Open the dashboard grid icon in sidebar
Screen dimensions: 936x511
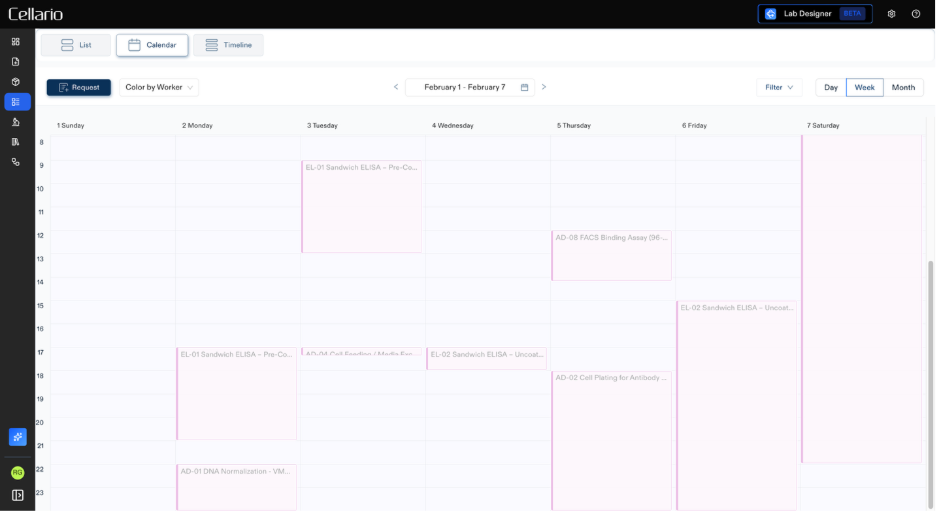16,41
